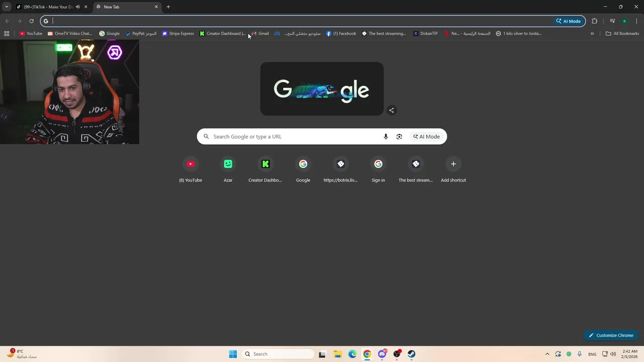This screenshot has width=644, height=362.
Task: Open the Sign in shortcut tile
Action: click(x=378, y=170)
